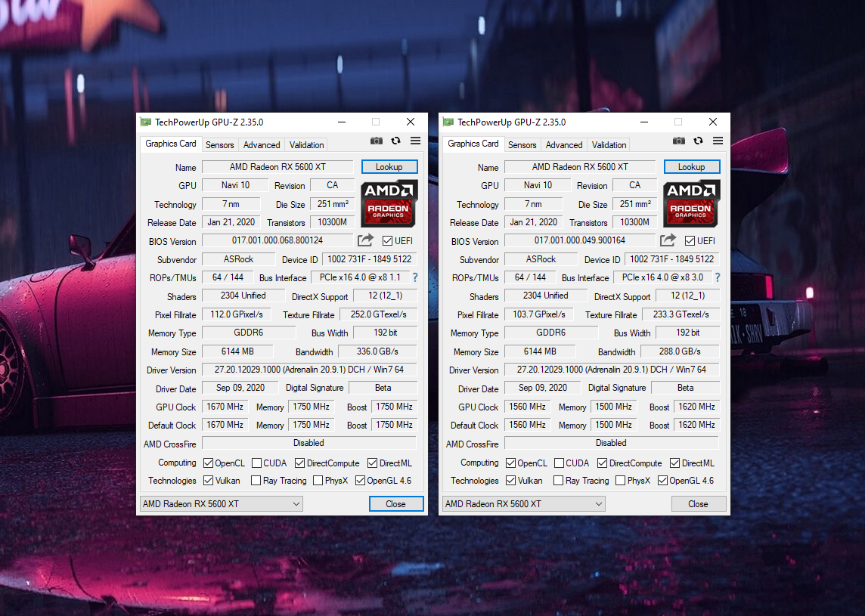Click Texture Fillrate value 233.3 GTexel/s
Screen dimensions: 865x616
(681, 314)
